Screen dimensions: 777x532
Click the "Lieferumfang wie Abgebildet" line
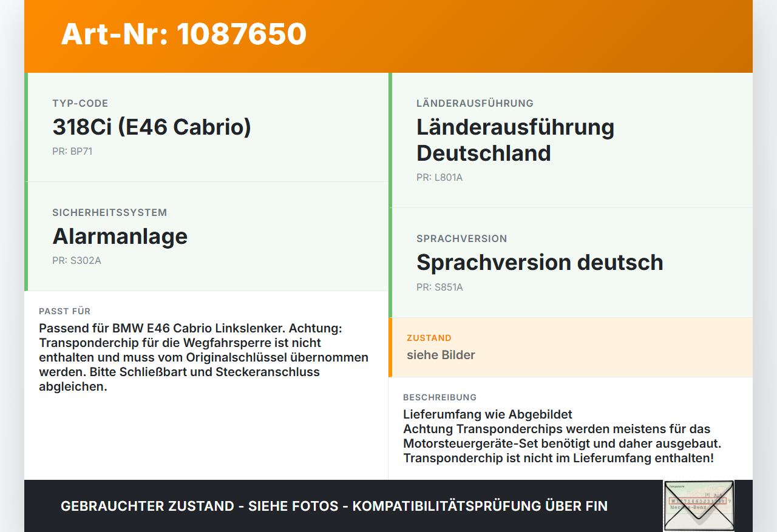487,414
